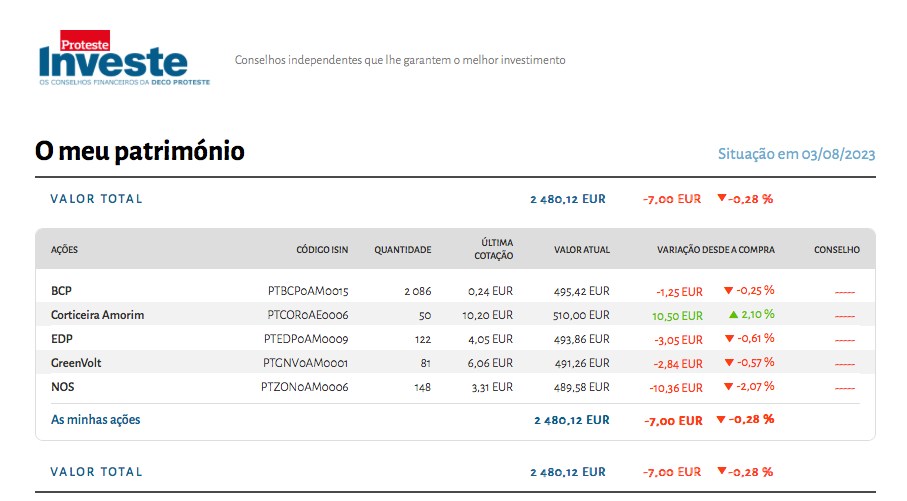The width and height of the screenshot is (907, 501).
Task: Open the BCP stock entry
Action: (61, 291)
